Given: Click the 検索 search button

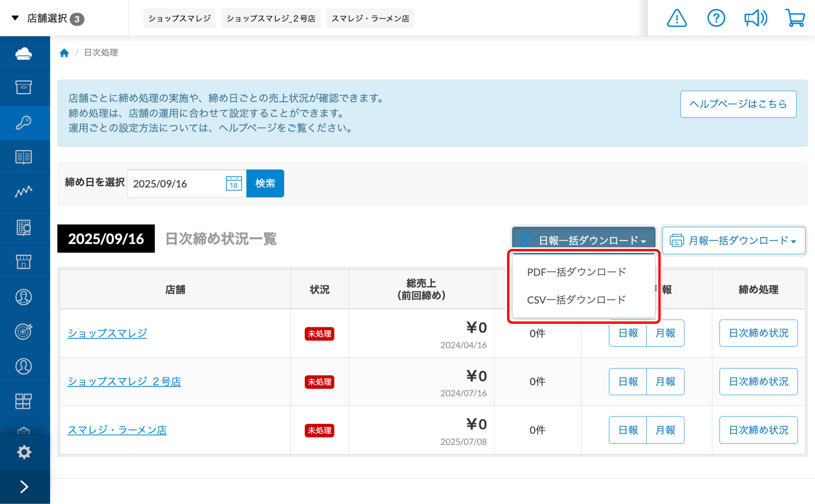Looking at the screenshot, I should tap(265, 183).
